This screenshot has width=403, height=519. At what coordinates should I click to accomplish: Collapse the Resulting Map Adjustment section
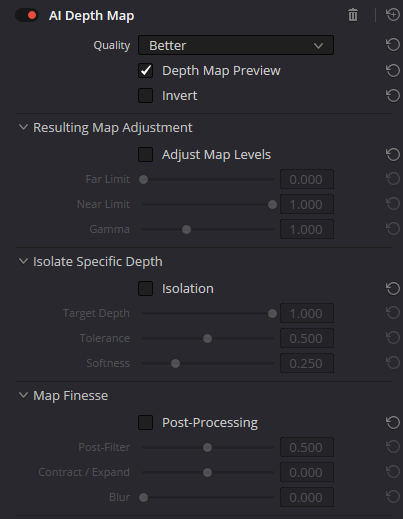(x=23, y=127)
